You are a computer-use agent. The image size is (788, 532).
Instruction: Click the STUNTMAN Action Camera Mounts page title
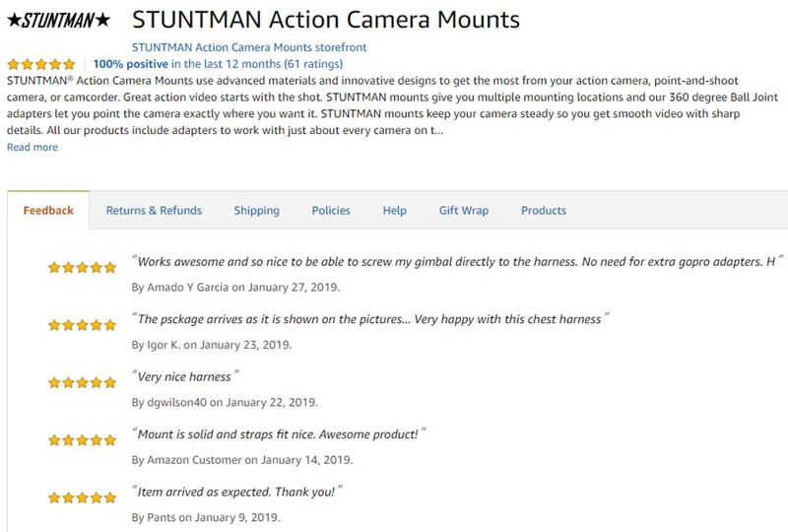326,20
